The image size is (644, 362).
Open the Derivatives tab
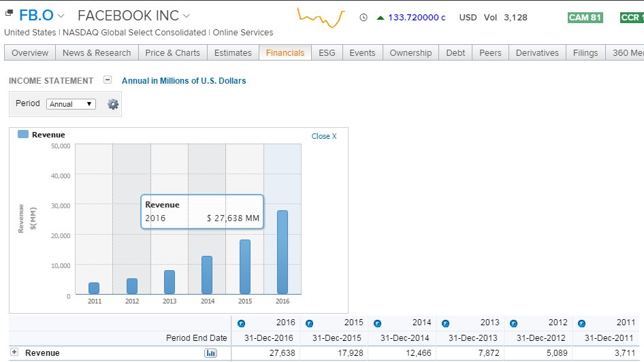tap(537, 53)
